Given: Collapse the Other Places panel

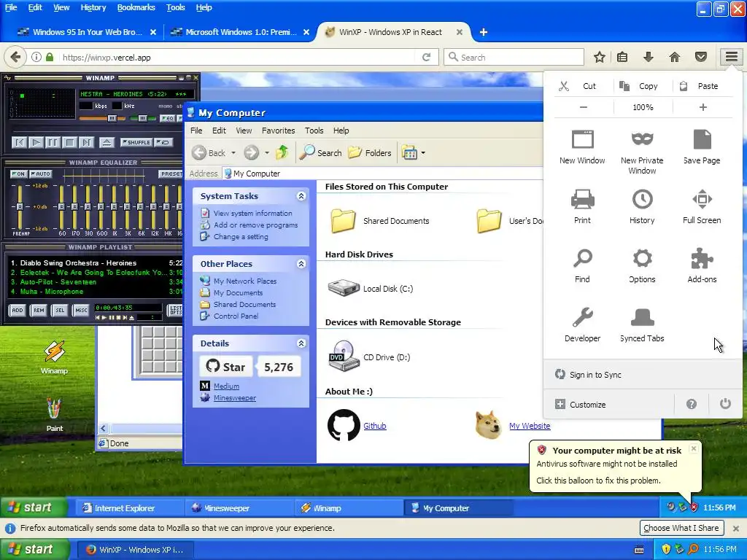Looking at the screenshot, I should click(x=301, y=264).
